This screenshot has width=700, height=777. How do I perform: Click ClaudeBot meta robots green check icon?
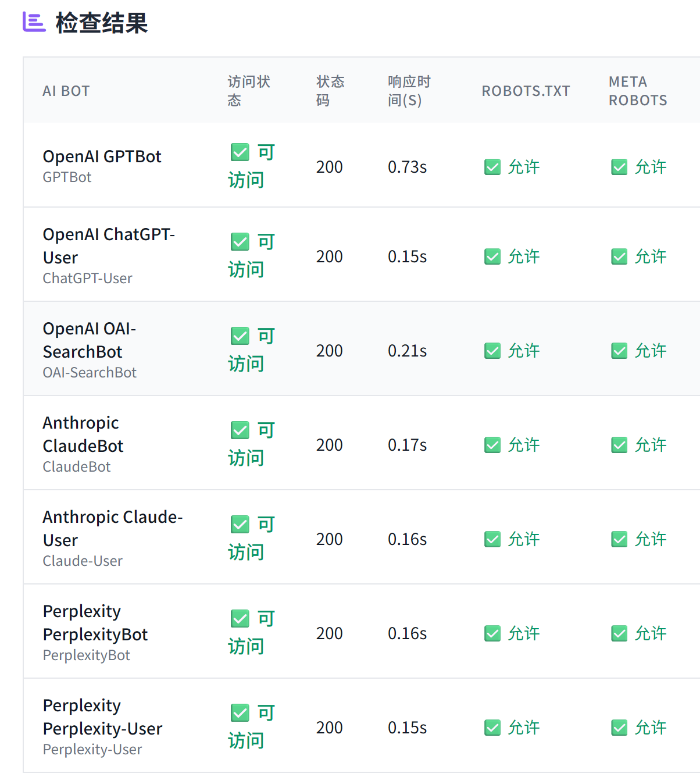(619, 445)
